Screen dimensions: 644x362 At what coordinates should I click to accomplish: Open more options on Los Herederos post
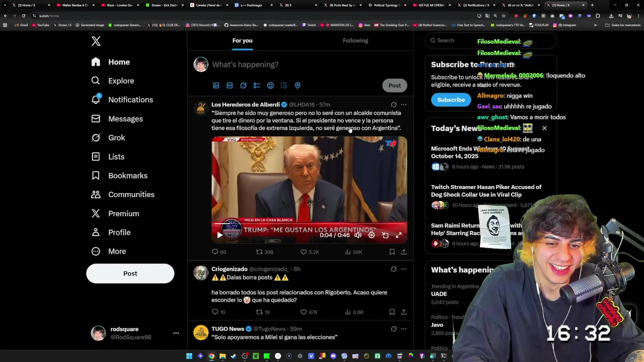click(x=404, y=105)
